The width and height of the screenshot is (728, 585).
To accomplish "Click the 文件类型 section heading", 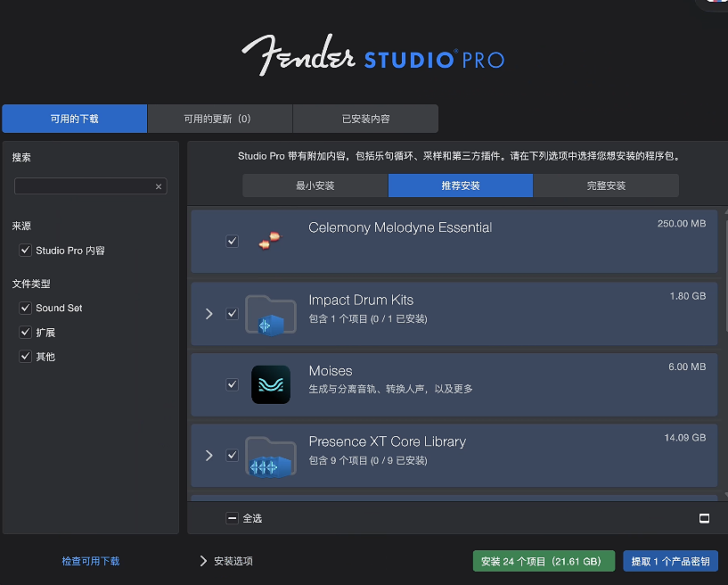I will click(31, 284).
